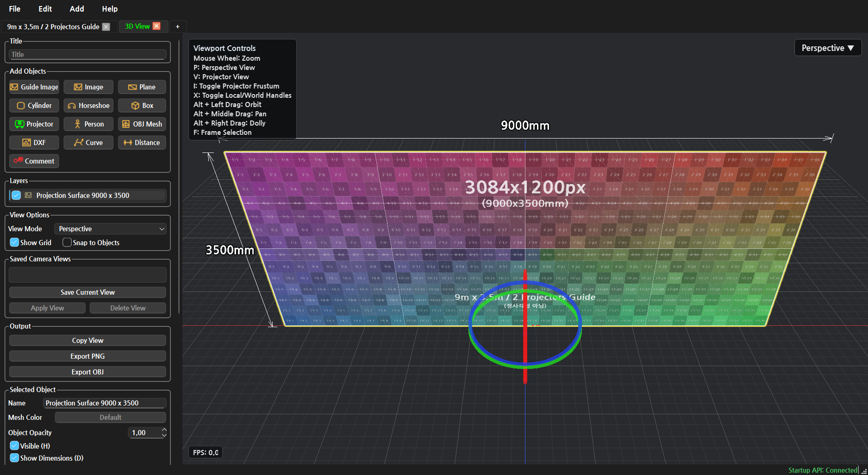The image size is (868, 475).
Task: Add an Image object
Action: point(88,87)
